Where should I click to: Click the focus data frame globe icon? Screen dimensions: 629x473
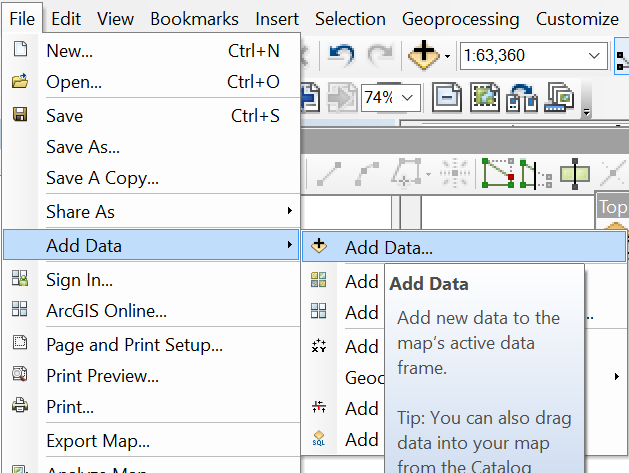485,97
